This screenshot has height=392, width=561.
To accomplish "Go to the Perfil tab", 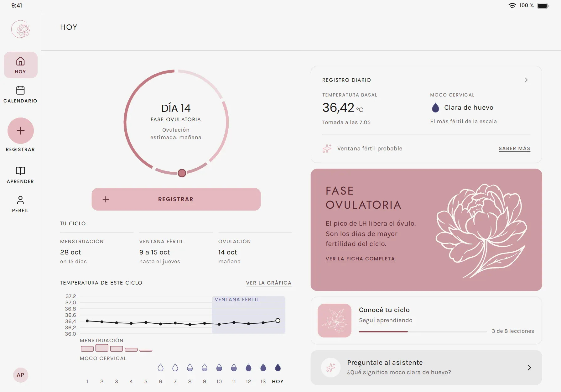I will click(x=20, y=204).
